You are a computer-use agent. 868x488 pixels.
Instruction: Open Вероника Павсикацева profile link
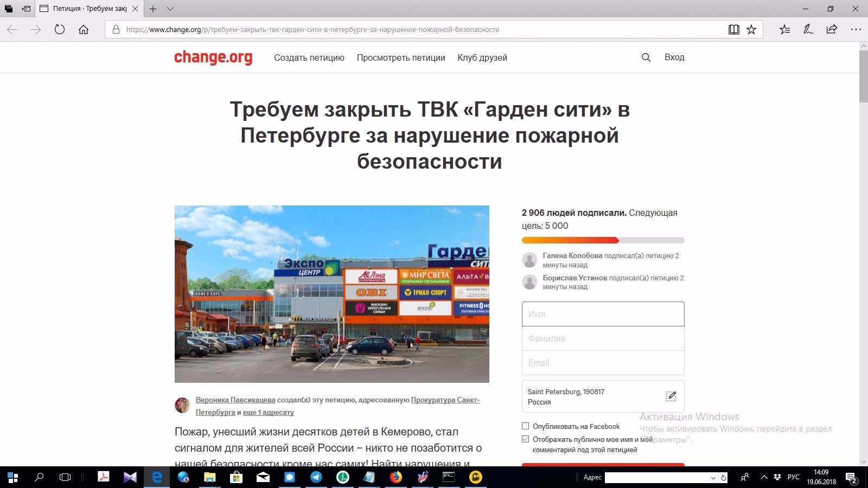click(x=235, y=400)
